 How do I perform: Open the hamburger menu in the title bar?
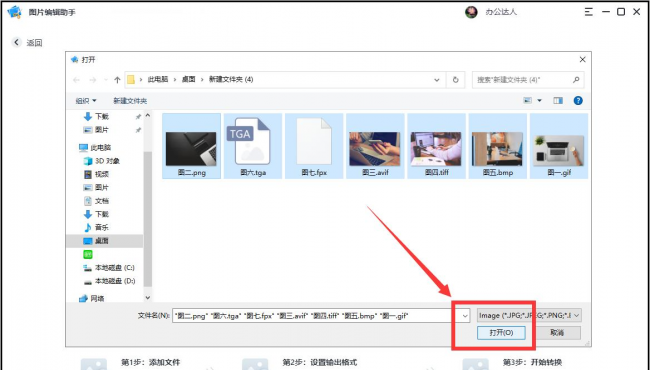(589, 12)
